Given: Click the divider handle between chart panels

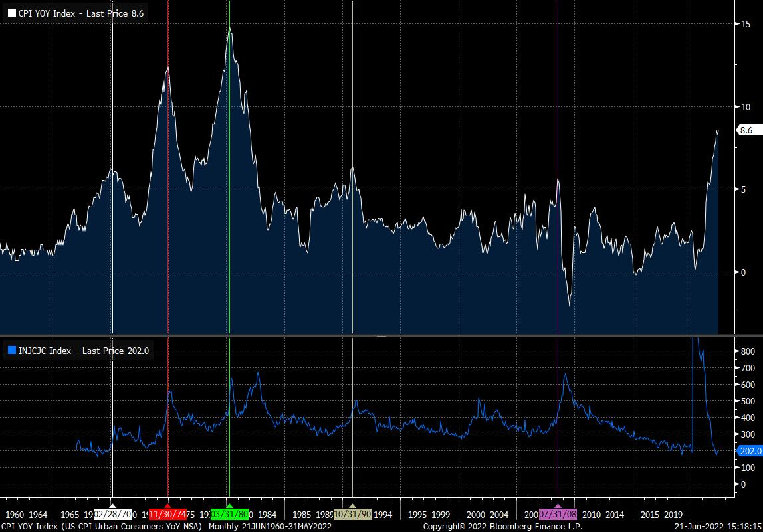Looking at the screenshot, I should pos(381,335).
